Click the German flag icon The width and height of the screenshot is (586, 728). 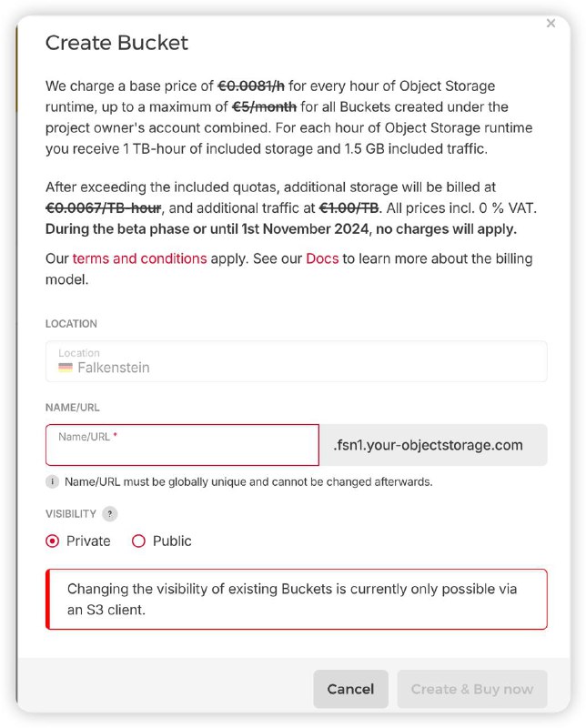tap(66, 368)
